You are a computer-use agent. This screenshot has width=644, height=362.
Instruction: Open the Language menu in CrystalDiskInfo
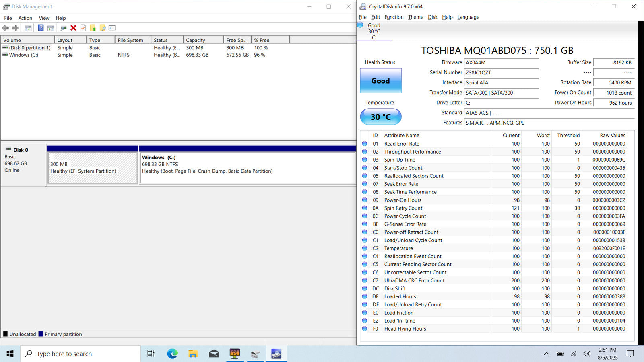pos(468,17)
